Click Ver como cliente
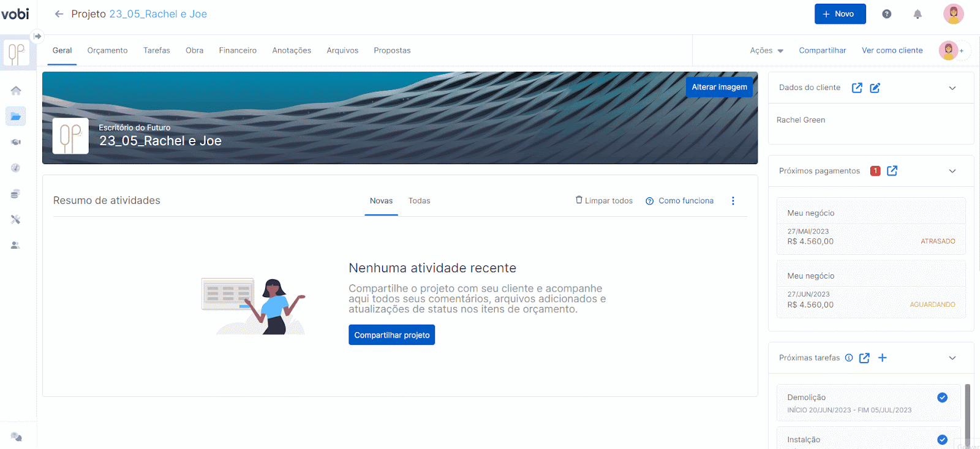The image size is (980, 449). 892,50
